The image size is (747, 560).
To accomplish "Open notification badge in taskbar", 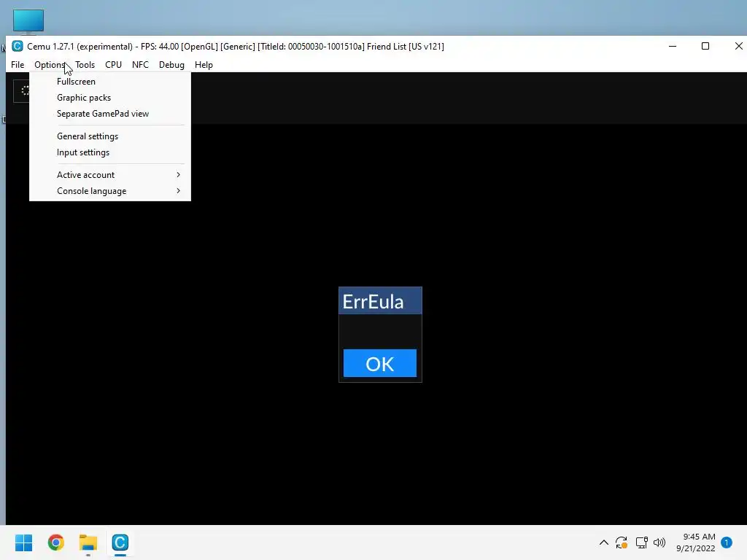I will (x=727, y=542).
